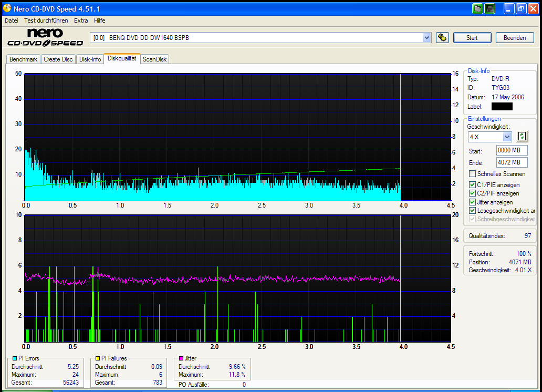Click the Nero CD-DVD Speed logo
The image size is (542, 392).
point(44,37)
